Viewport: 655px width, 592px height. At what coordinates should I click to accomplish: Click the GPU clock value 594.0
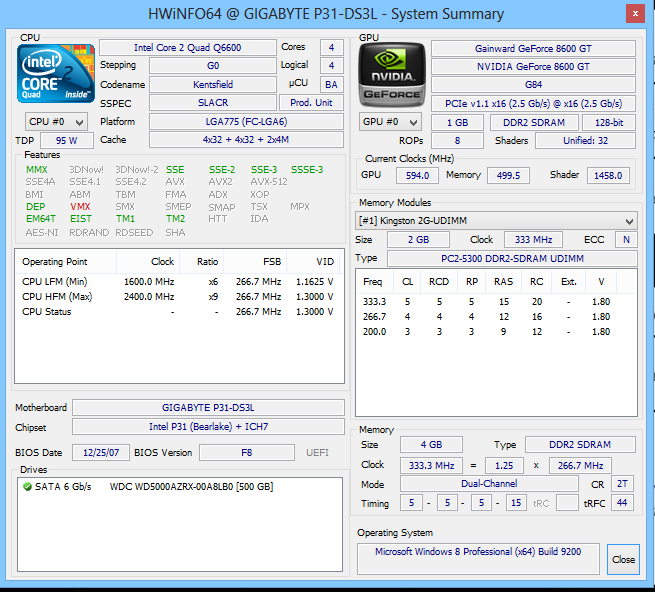tap(417, 175)
